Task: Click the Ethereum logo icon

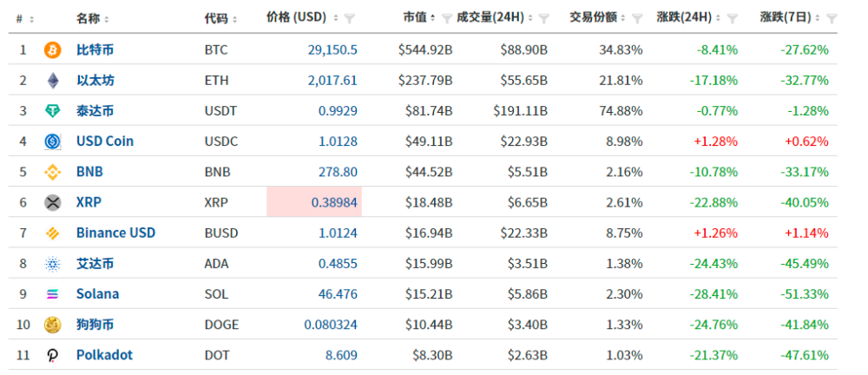Action: [53, 81]
